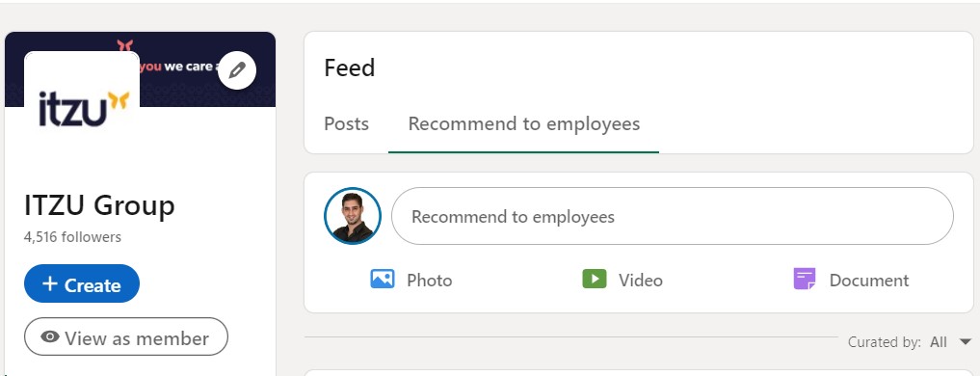Screen dimensions: 980x376
Task: Click the eye icon in View as member
Action: [x=50, y=337]
